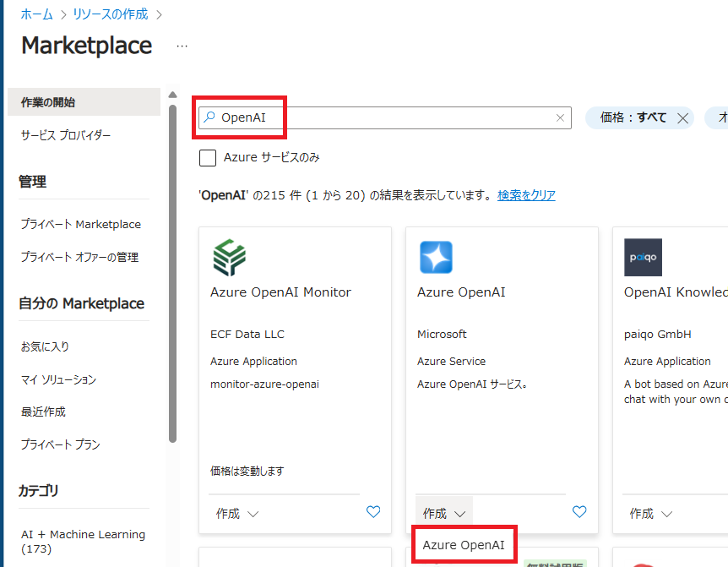Open the 価格：すべて price filter
The image size is (728, 567).
[x=633, y=118]
